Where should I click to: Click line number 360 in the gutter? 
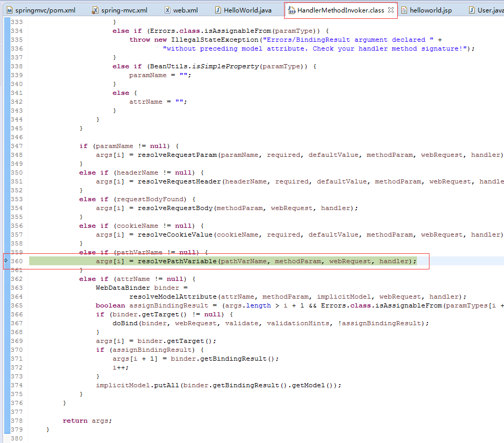[17, 261]
